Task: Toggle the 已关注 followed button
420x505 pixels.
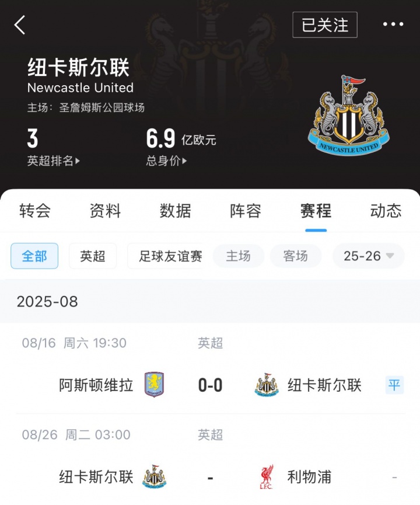Action: 325,25
